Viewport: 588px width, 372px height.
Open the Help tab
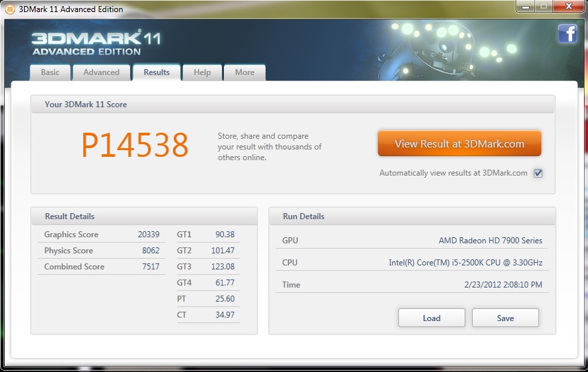pos(202,72)
